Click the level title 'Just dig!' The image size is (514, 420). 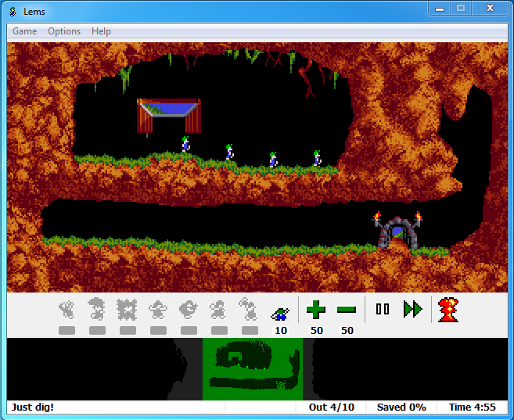coord(33,407)
